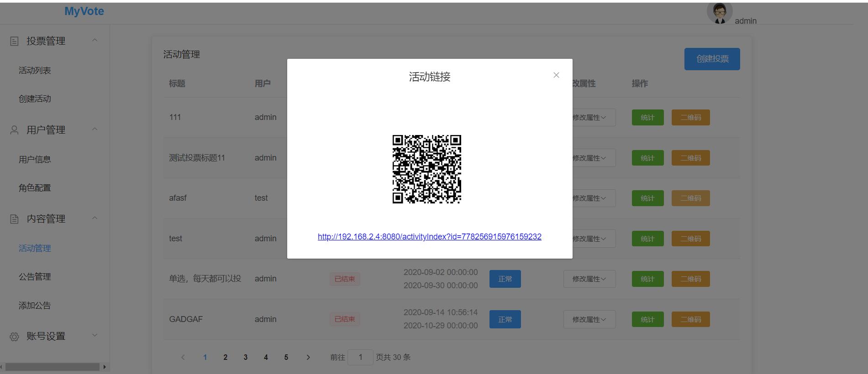Click 统计 for afasf row

(x=647, y=198)
